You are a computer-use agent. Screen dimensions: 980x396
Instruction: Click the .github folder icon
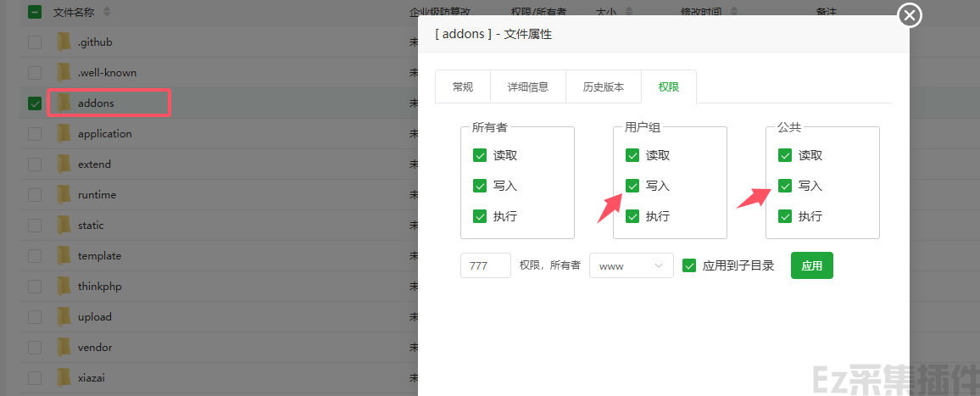[64, 42]
